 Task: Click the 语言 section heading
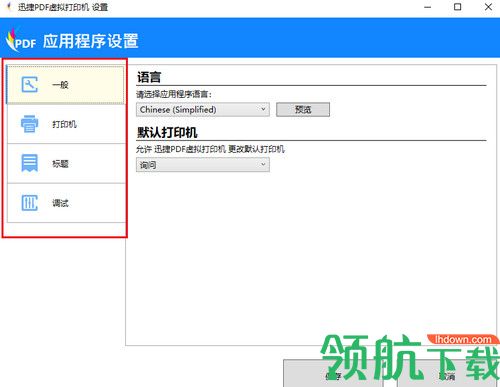point(149,77)
